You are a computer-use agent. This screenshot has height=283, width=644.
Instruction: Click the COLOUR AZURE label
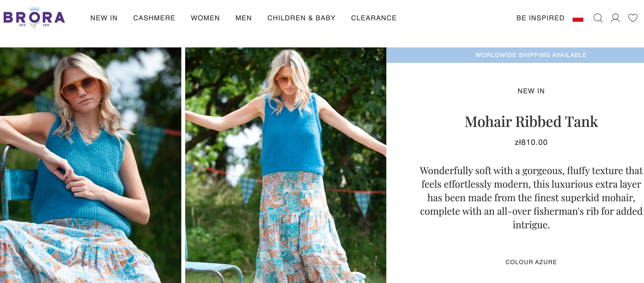[x=531, y=262]
